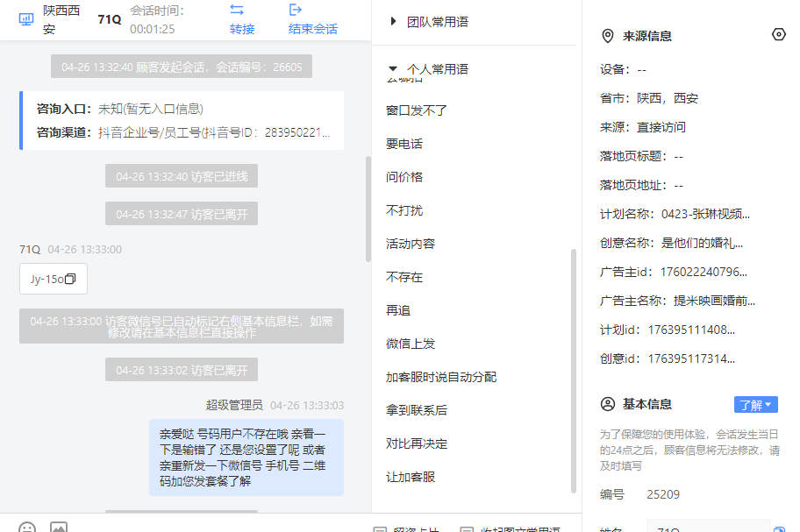Click the 来源：直接访问 line
The image size is (800, 532).
[642, 127]
